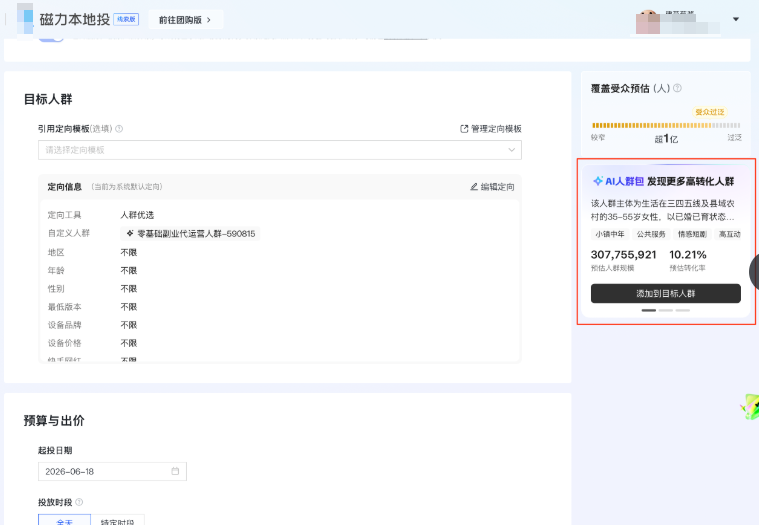Click the 10.21% conversion rate value
The width and height of the screenshot is (759, 525).
tap(688, 255)
